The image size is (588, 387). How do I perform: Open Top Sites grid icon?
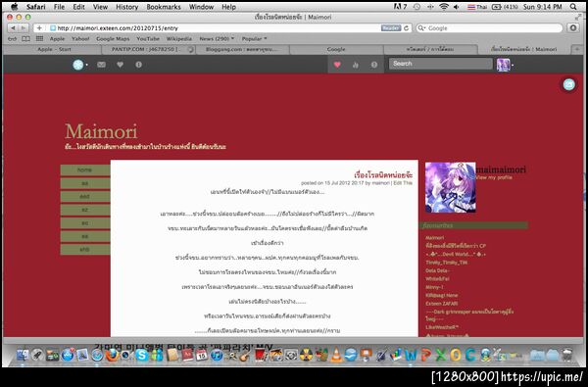(x=39, y=38)
